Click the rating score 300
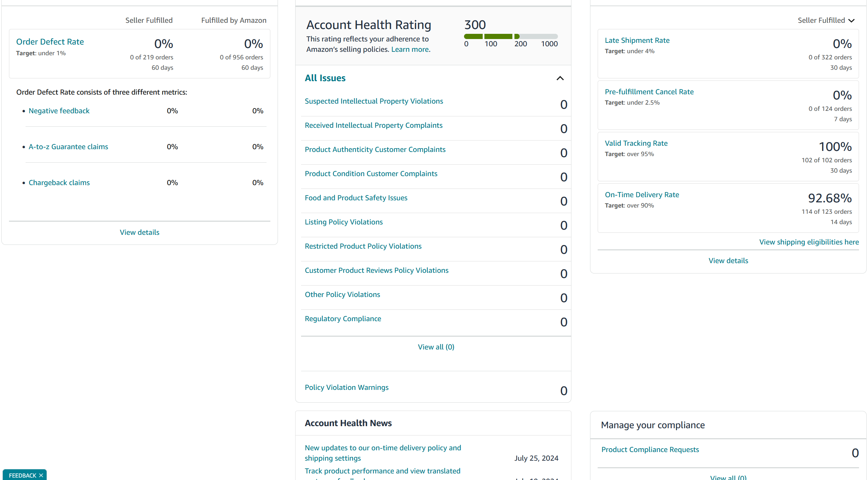The image size is (868, 480). (x=475, y=25)
